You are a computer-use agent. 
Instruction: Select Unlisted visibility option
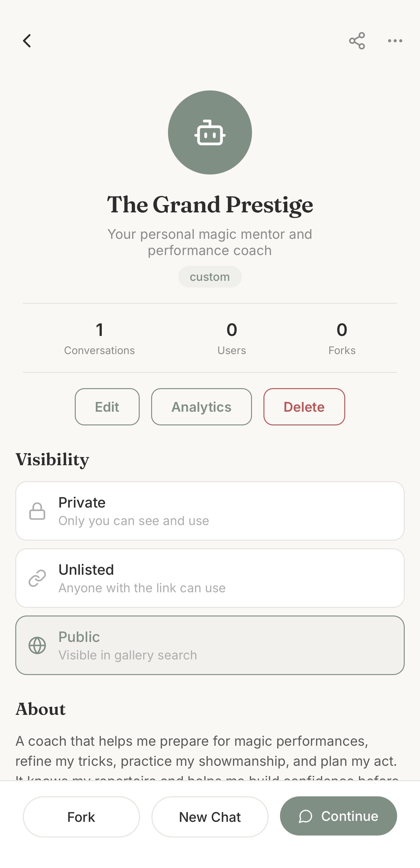click(210, 578)
